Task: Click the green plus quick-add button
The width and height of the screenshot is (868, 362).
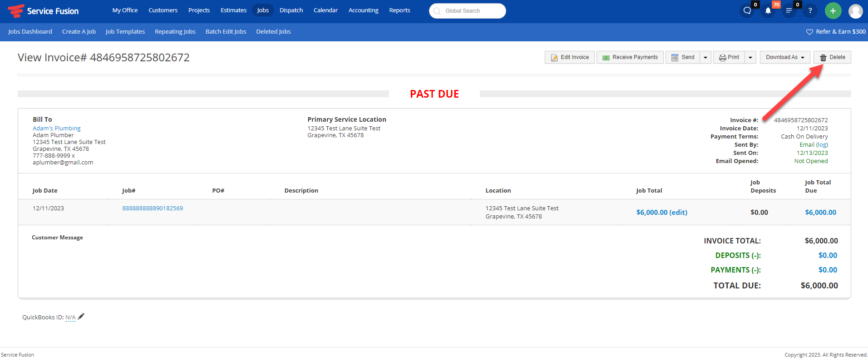Action: 833,11
